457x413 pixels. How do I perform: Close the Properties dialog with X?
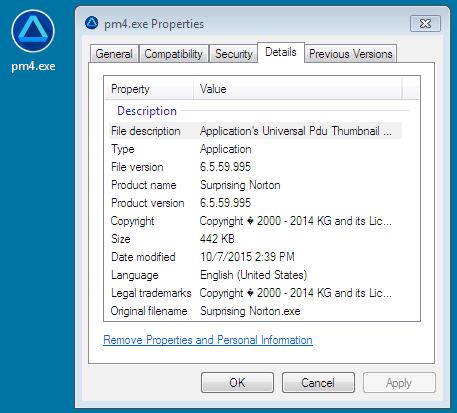(x=425, y=24)
